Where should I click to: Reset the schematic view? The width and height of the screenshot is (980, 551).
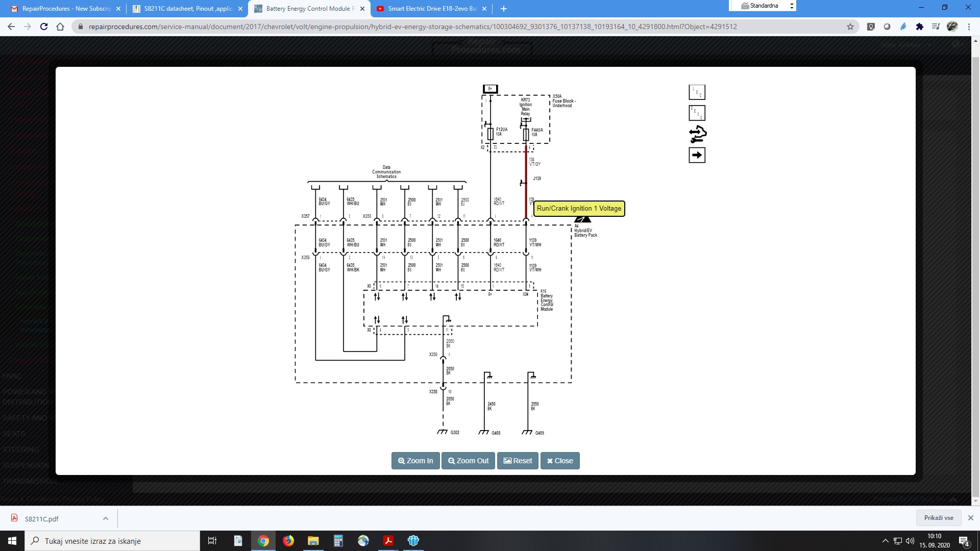coord(518,461)
